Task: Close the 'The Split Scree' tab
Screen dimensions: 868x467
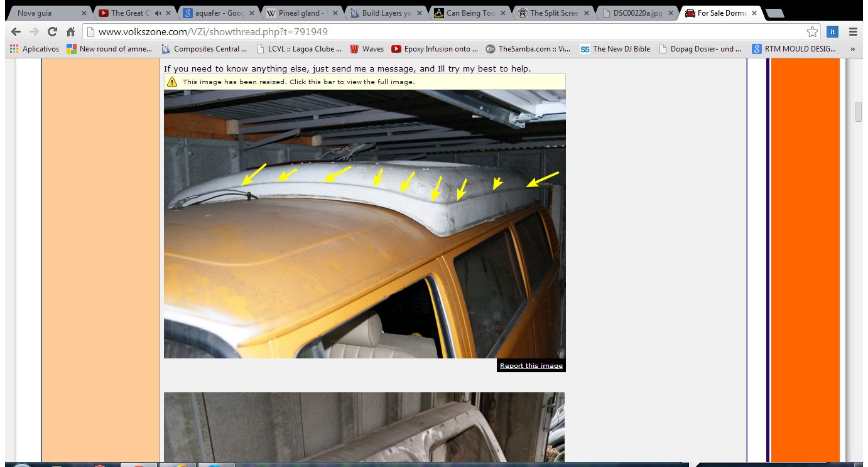Action: pos(587,13)
